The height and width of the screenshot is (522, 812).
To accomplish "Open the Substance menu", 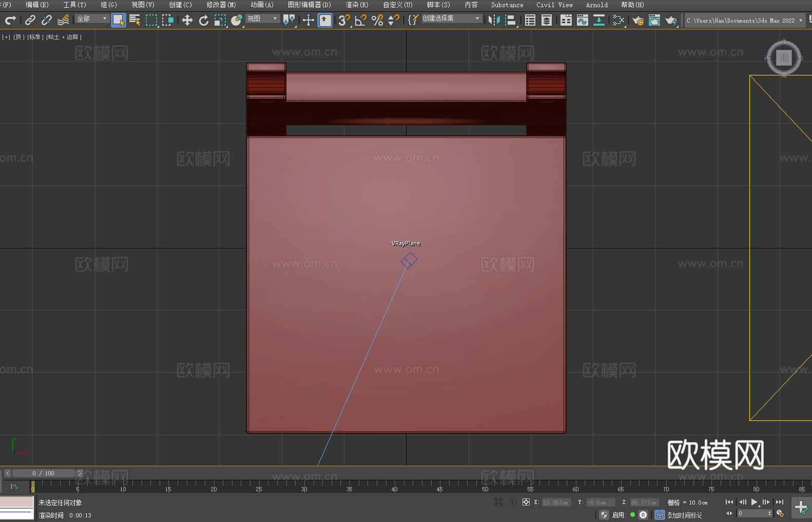I will tap(507, 5).
